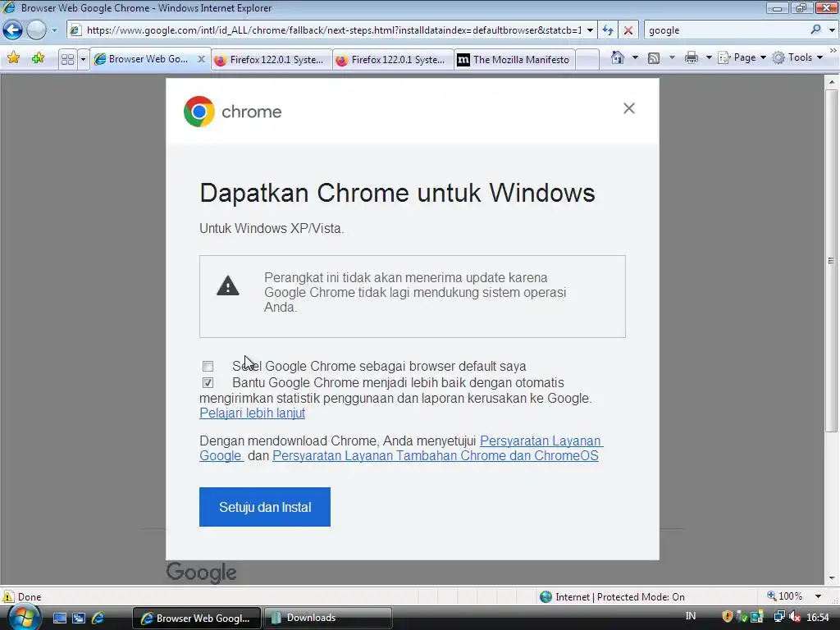Image resolution: width=840 pixels, height=630 pixels.
Task: Select the 'Browser Web Go...' tab
Action: (x=148, y=59)
